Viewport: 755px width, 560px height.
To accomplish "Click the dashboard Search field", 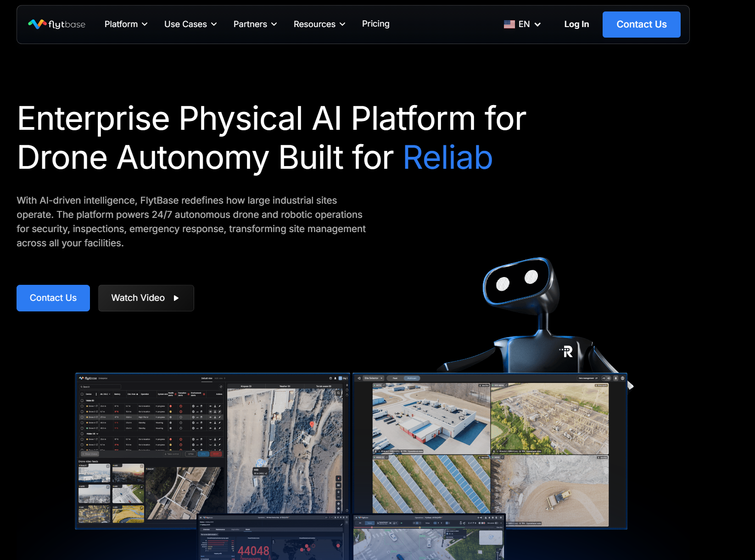I will pos(101,387).
